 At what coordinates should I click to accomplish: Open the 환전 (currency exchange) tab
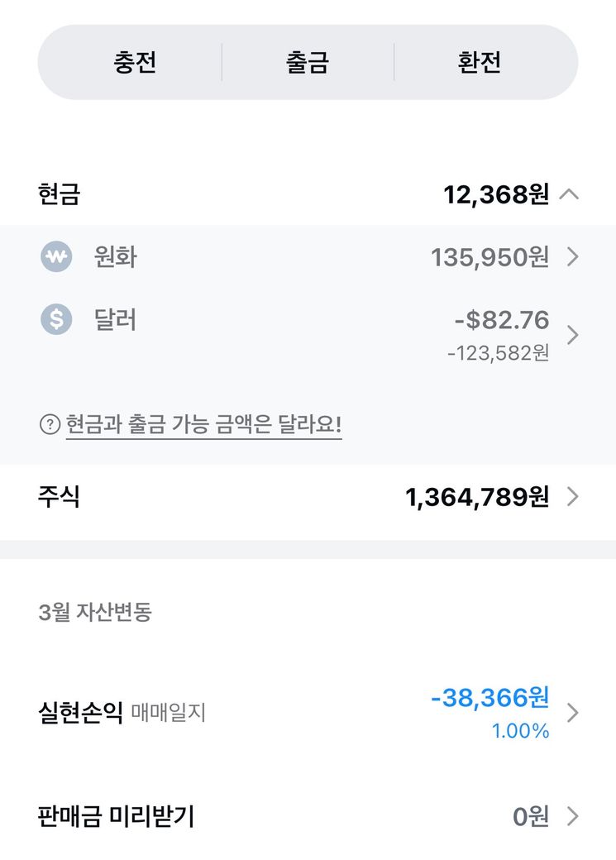[480, 63]
